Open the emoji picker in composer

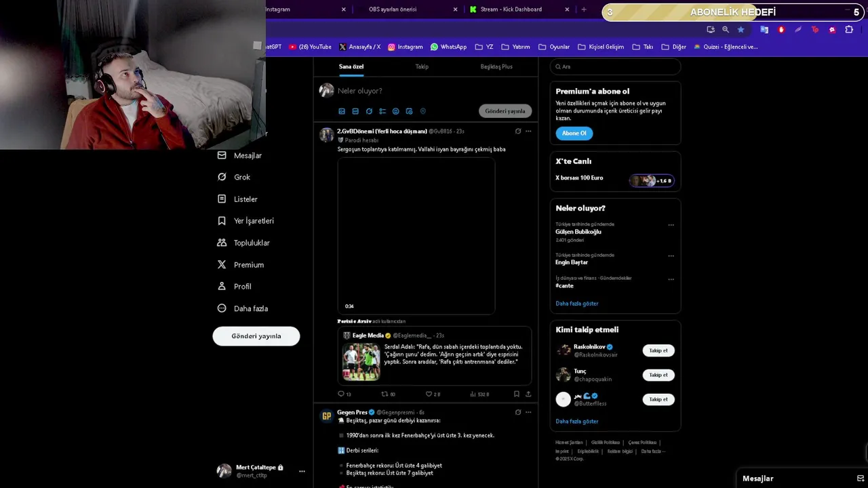pos(396,111)
